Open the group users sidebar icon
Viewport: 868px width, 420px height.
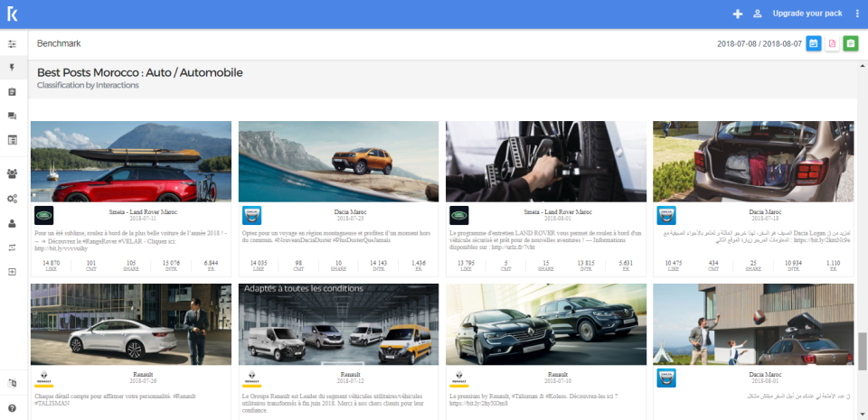click(x=12, y=173)
